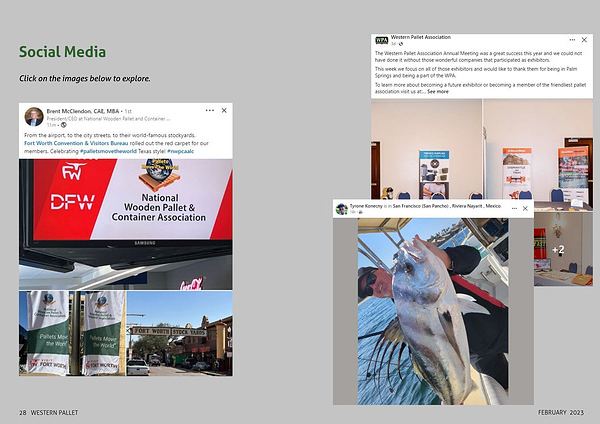This screenshot has height=424, width=600.
Task: Close the Brent McClendon post
Action: [x=224, y=110]
